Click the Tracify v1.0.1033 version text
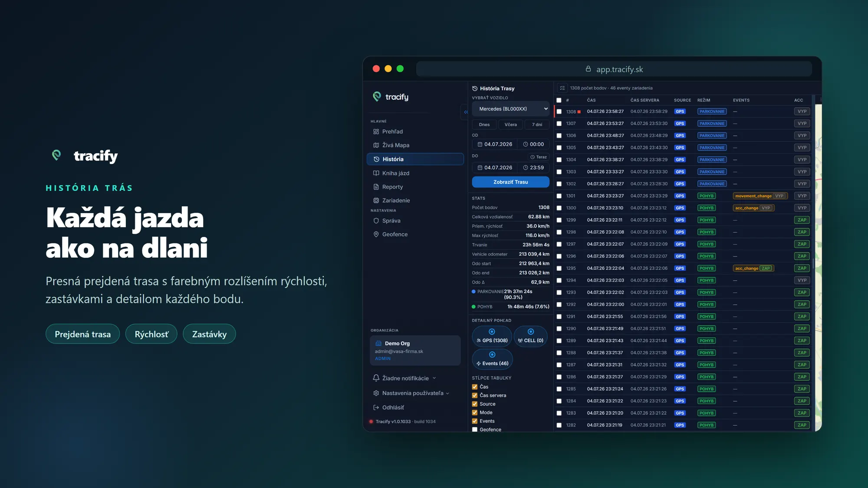This screenshot has height=488, width=868. (x=393, y=422)
